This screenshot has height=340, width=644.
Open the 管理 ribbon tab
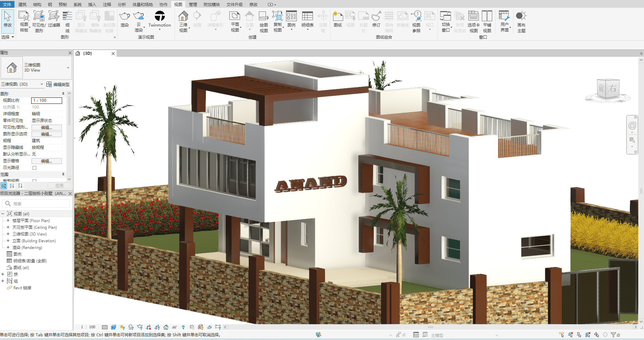coord(193,4)
